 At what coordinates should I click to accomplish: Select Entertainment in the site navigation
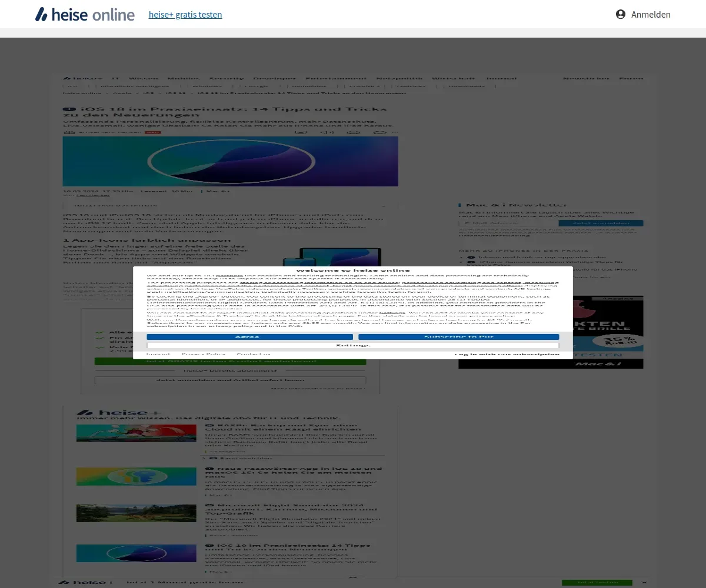(336, 78)
